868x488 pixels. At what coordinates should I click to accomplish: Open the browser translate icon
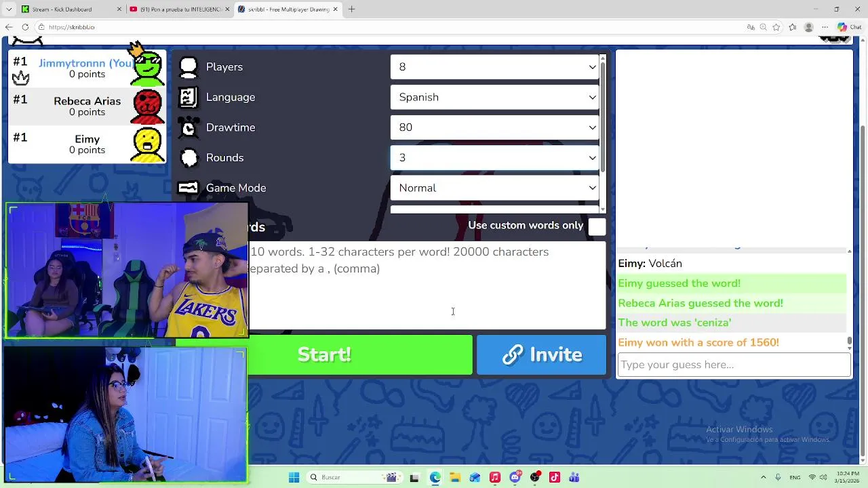point(751,27)
